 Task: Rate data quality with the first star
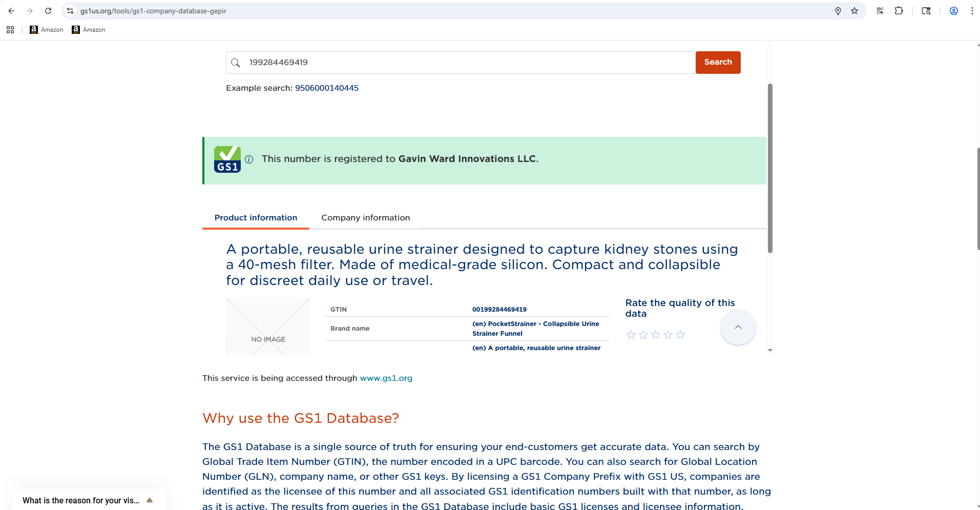pyautogui.click(x=631, y=335)
